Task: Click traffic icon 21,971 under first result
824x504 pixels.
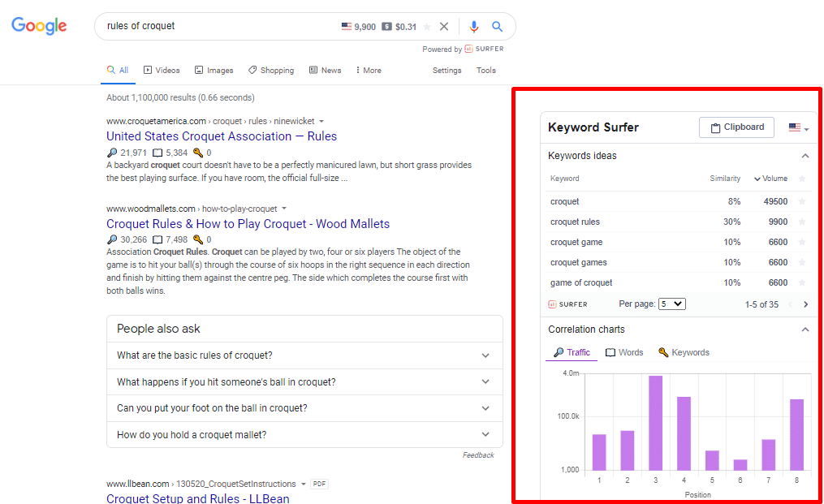Action: [112, 153]
